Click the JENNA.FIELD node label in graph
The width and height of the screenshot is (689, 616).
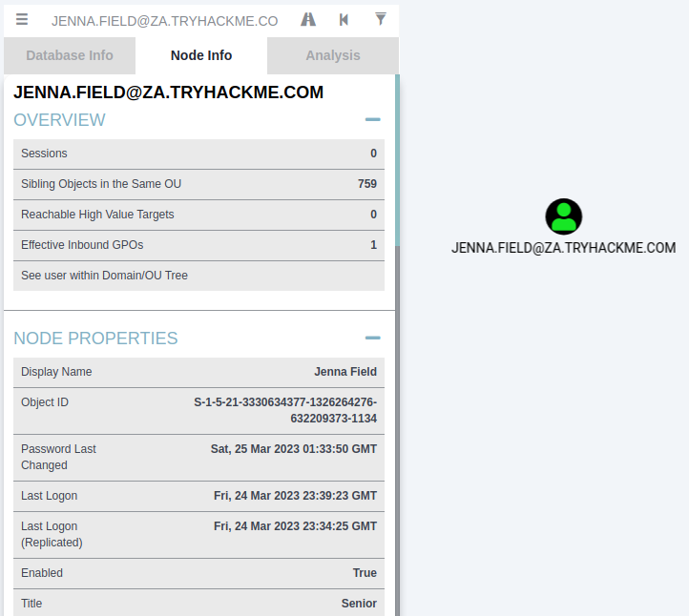pyautogui.click(x=564, y=248)
